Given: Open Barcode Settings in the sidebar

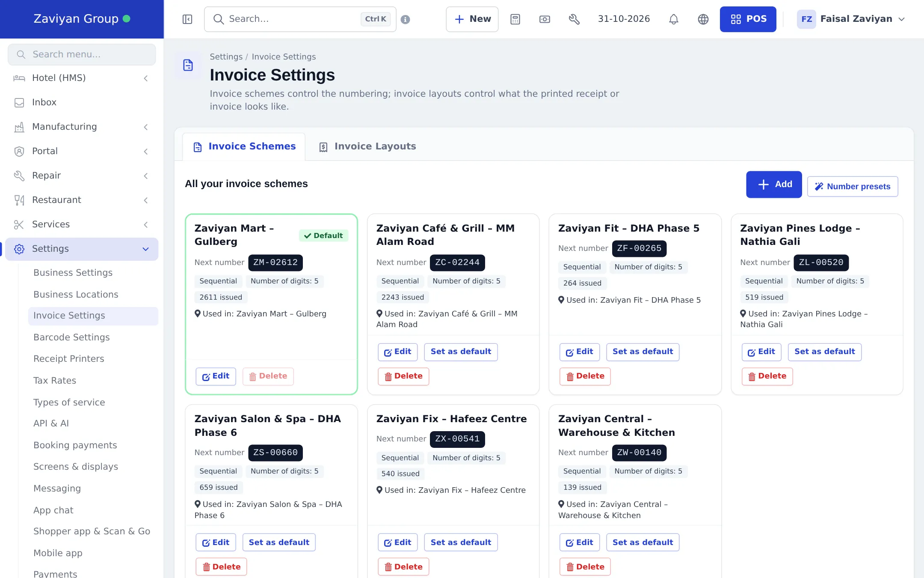Looking at the screenshot, I should click(71, 337).
